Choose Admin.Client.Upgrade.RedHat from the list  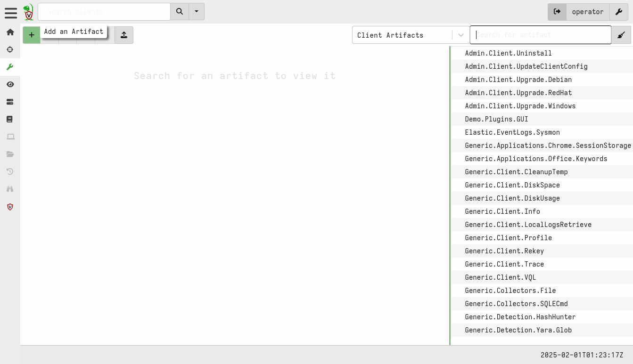click(542, 93)
